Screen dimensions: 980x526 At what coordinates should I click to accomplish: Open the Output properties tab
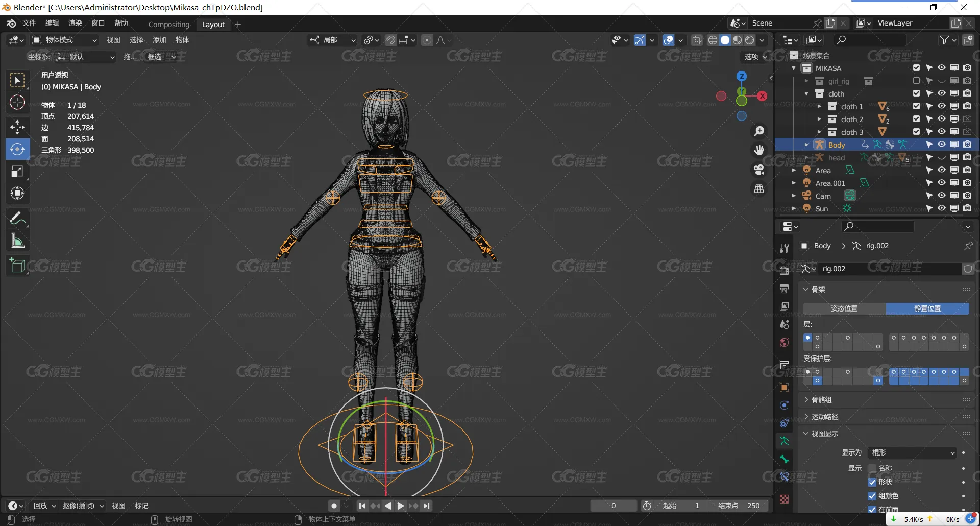pyautogui.click(x=785, y=289)
